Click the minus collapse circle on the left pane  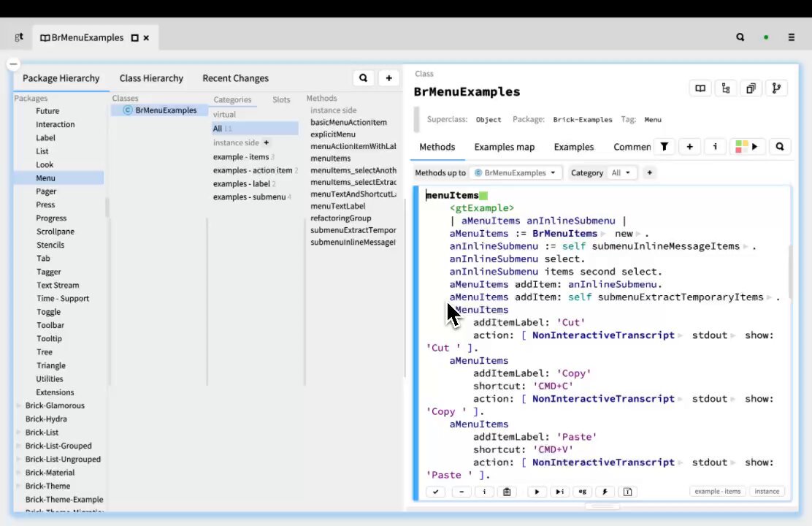[x=13, y=64]
